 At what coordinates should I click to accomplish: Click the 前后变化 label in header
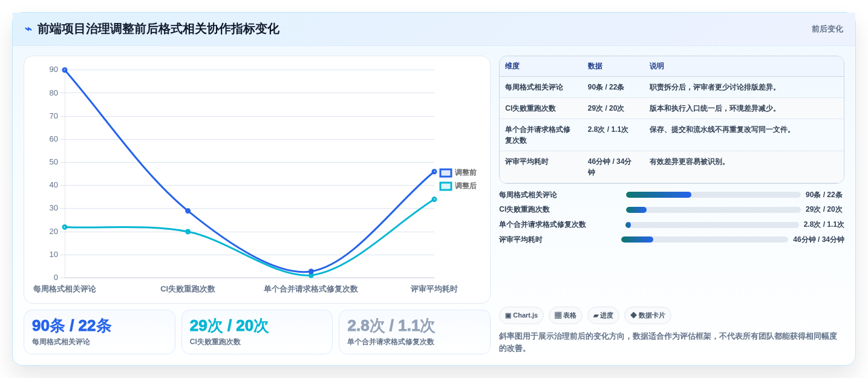point(827,29)
